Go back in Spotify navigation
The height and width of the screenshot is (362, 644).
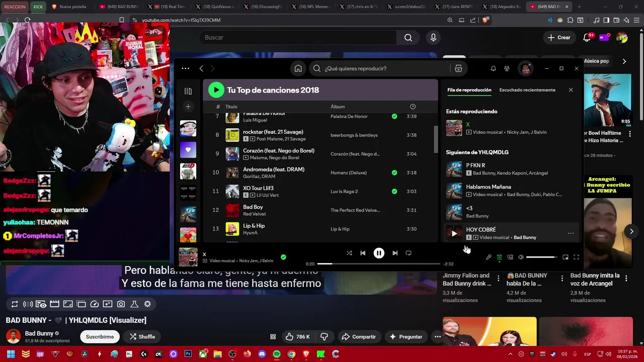[x=201, y=68]
